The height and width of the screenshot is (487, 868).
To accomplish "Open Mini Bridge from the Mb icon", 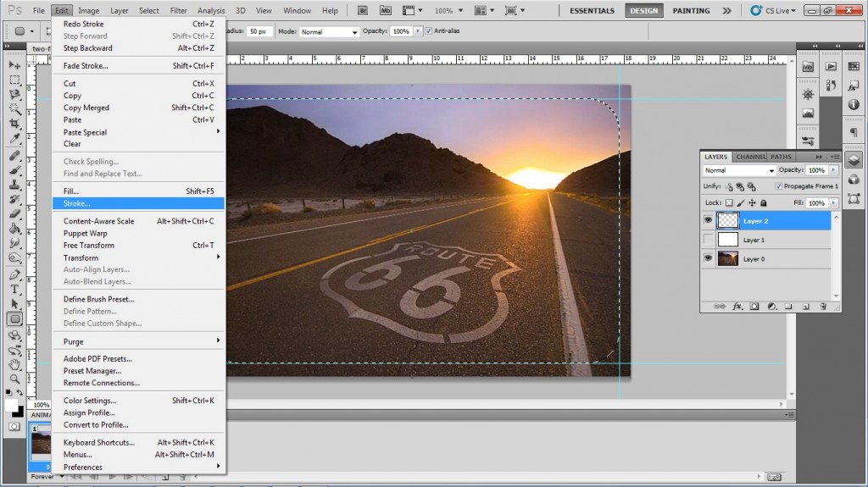I will pos(386,10).
